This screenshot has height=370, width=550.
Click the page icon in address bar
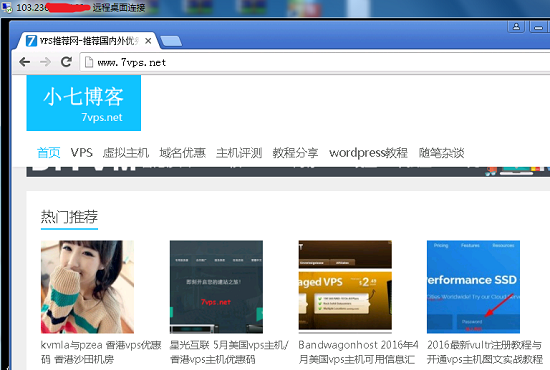(89, 62)
